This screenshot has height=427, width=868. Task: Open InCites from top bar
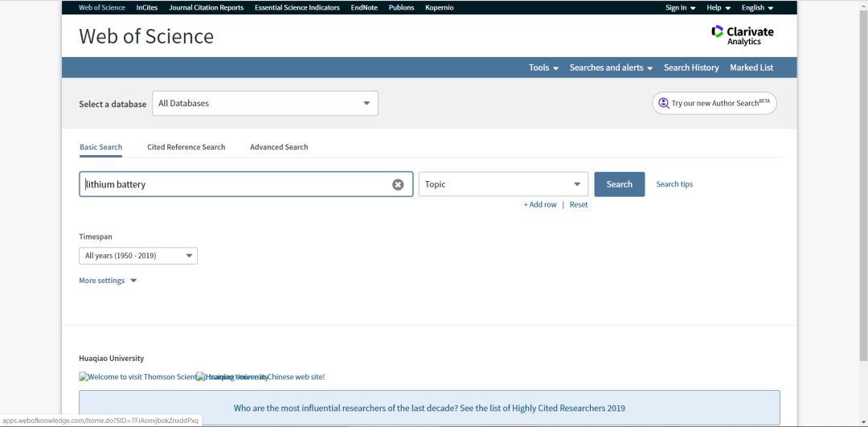[147, 8]
